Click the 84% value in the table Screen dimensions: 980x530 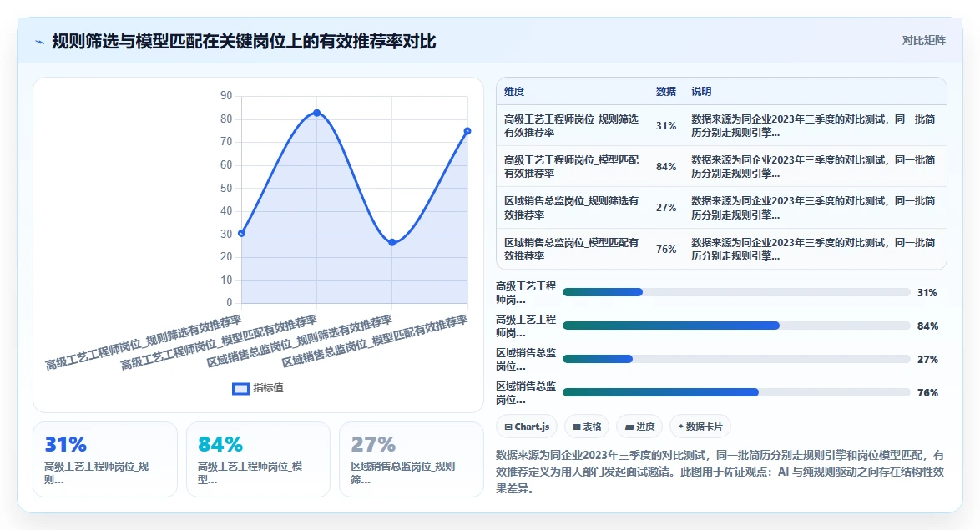665,167
